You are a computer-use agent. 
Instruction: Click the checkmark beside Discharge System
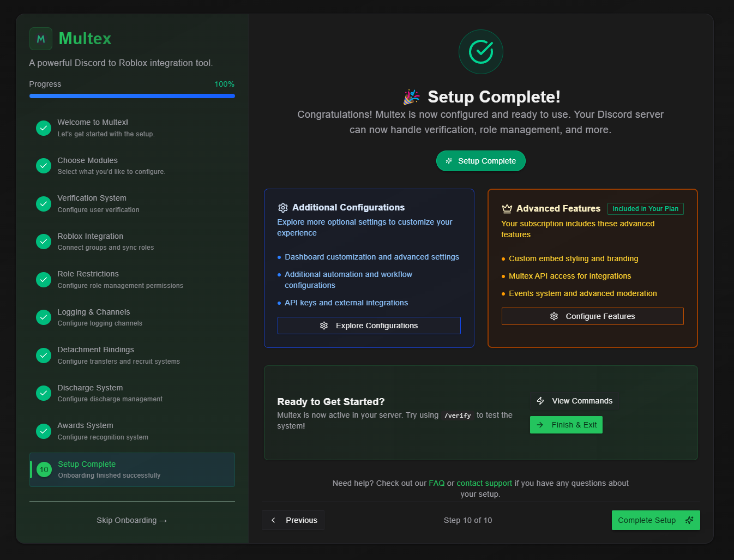point(44,393)
